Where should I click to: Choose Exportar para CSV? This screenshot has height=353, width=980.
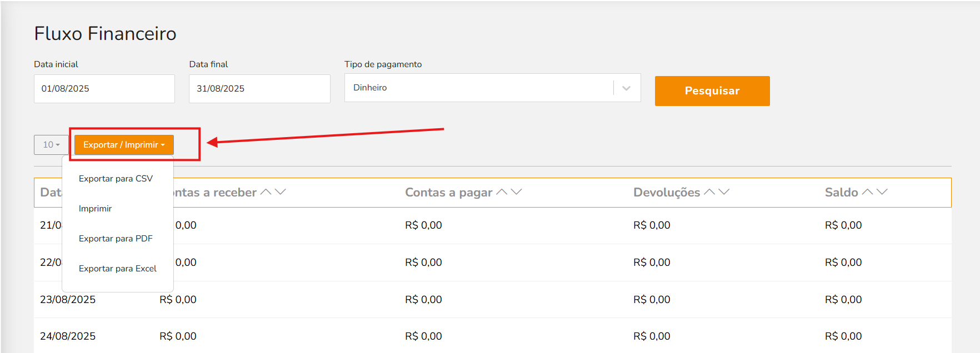116,179
